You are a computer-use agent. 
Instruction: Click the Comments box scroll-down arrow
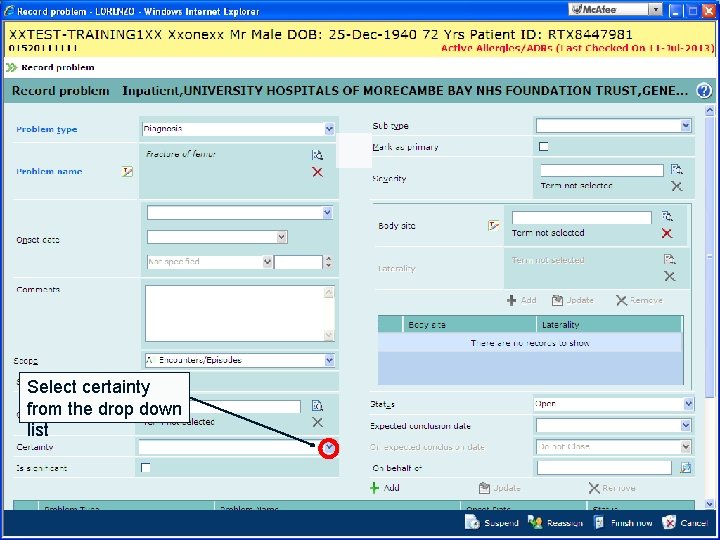click(x=329, y=336)
